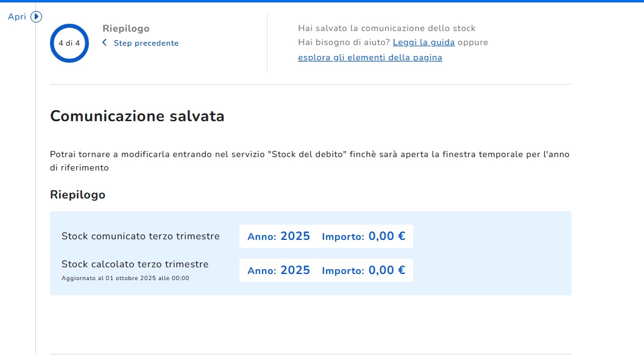Open the Leggi la guida link
This screenshot has width=644, height=355.
(423, 43)
